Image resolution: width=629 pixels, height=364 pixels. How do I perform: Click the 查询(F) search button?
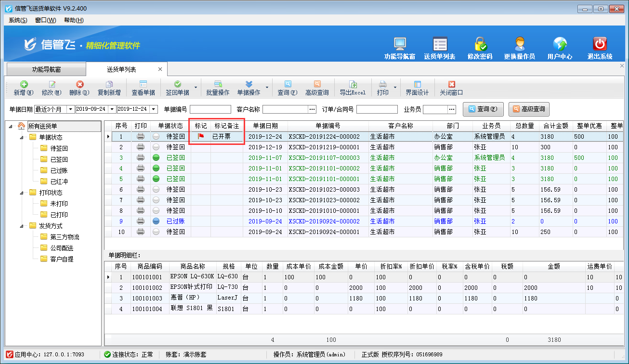[483, 109]
